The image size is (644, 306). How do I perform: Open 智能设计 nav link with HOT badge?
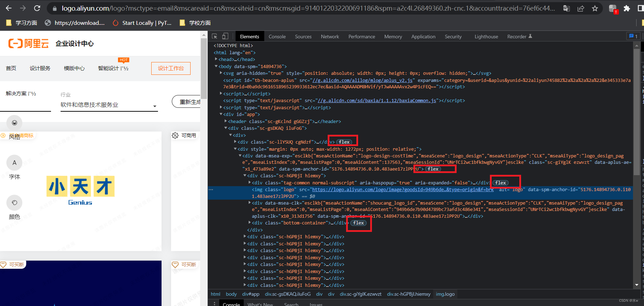coord(113,68)
